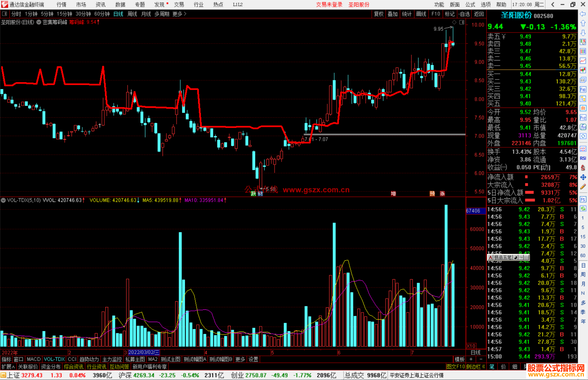588x380 pixels.
Task: Click the -自选 remove watchlist button
Action: [x=464, y=14]
